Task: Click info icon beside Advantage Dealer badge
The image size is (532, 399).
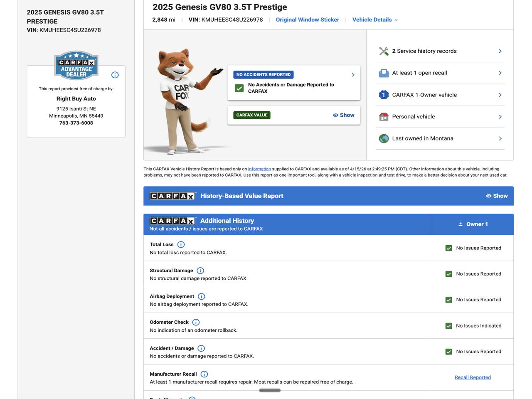Action: click(x=115, y=75)
